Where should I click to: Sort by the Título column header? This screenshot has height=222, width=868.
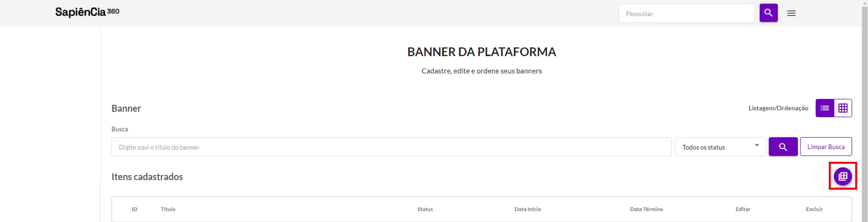tap(168, 209)
